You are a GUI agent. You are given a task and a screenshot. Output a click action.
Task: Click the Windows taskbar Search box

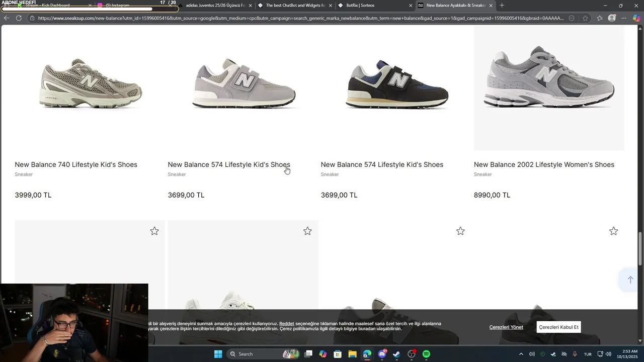tap(263, 354)
